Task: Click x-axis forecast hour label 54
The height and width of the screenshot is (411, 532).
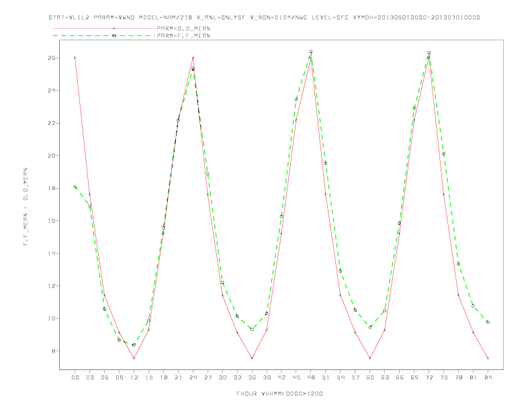Action: click(x=341, y=377)
